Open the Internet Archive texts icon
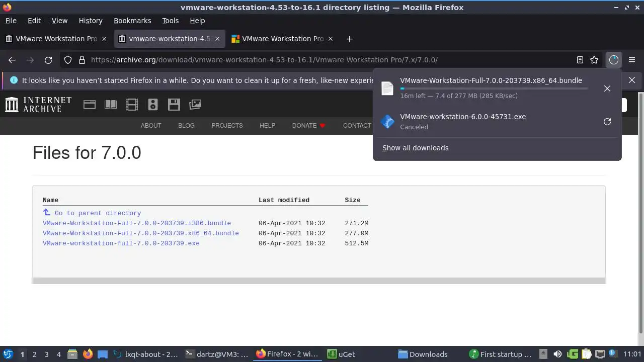Viewport: 644px width, 362px height. coord(111,105)
